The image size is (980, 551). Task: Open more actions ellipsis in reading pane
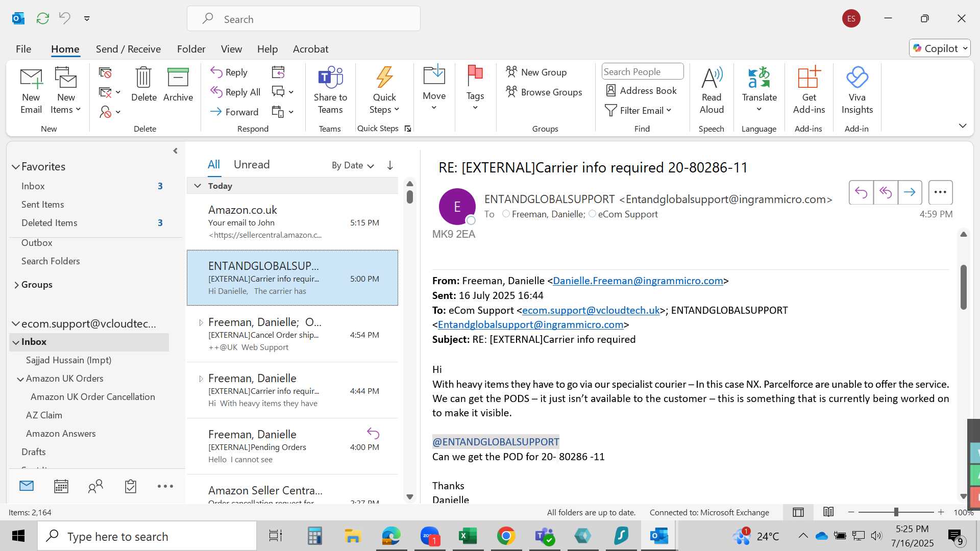click(940, 192)
